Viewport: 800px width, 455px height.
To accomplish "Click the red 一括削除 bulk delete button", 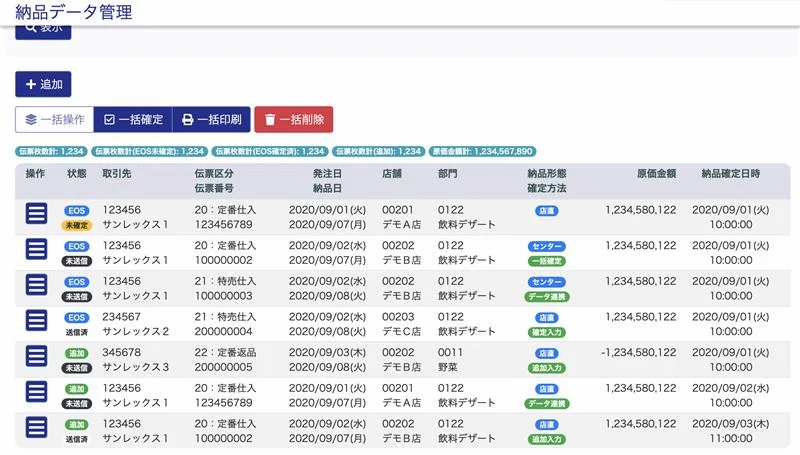I will 293,119.
